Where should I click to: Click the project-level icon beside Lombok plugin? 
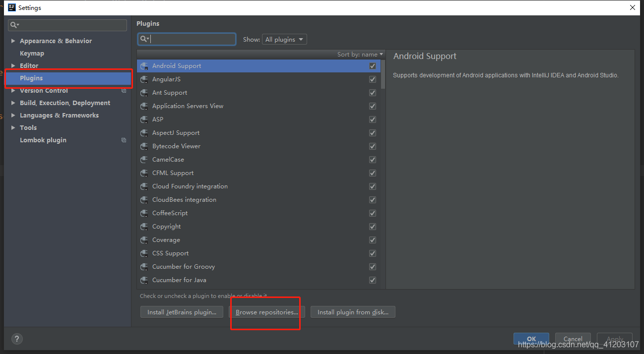click(x=124, y=140)
